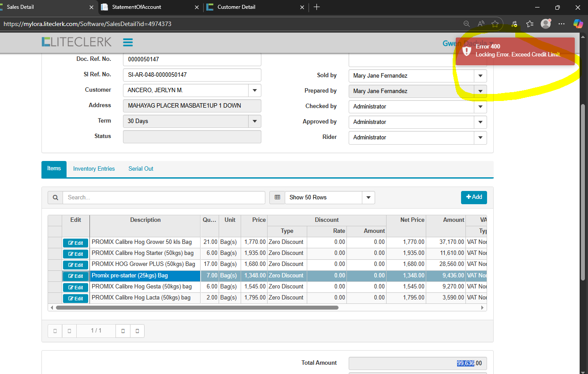Edit the PROMIX Calibre Hog Lacta row
588x374 pixels.
(x=75, y=299)
